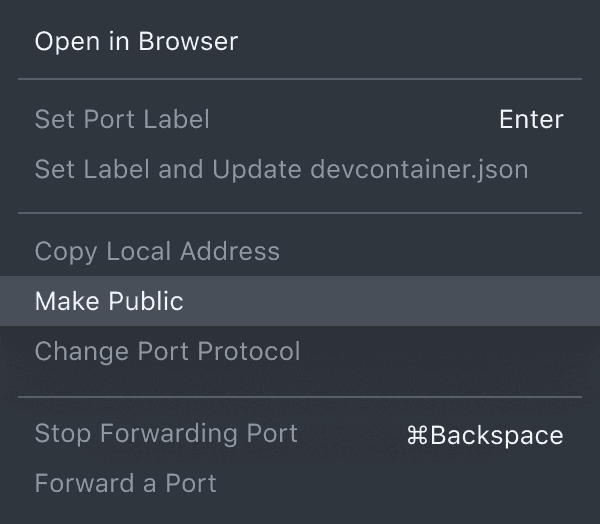Update devcontainer.json with port label

(x=281, y=170)
